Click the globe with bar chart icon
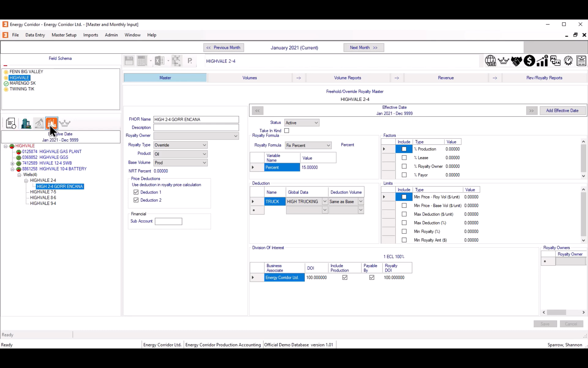The height and width of the screenshot is (368, 588). [x=490, y=61]
